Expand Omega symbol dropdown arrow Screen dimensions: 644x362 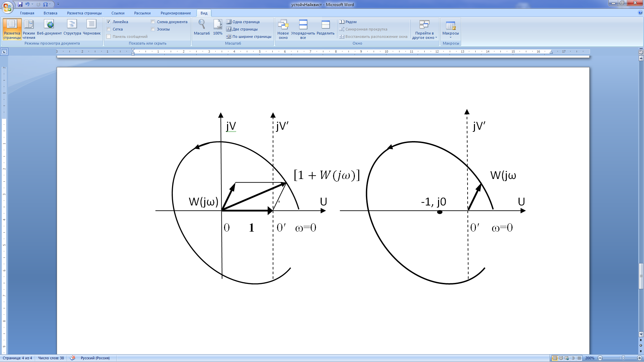click(x=50, y=4)
